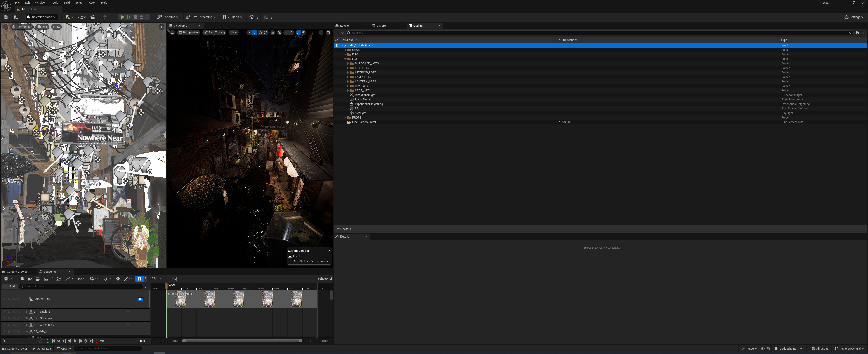Open the Content Drawer in the status bar

click(x=14, y=349)
